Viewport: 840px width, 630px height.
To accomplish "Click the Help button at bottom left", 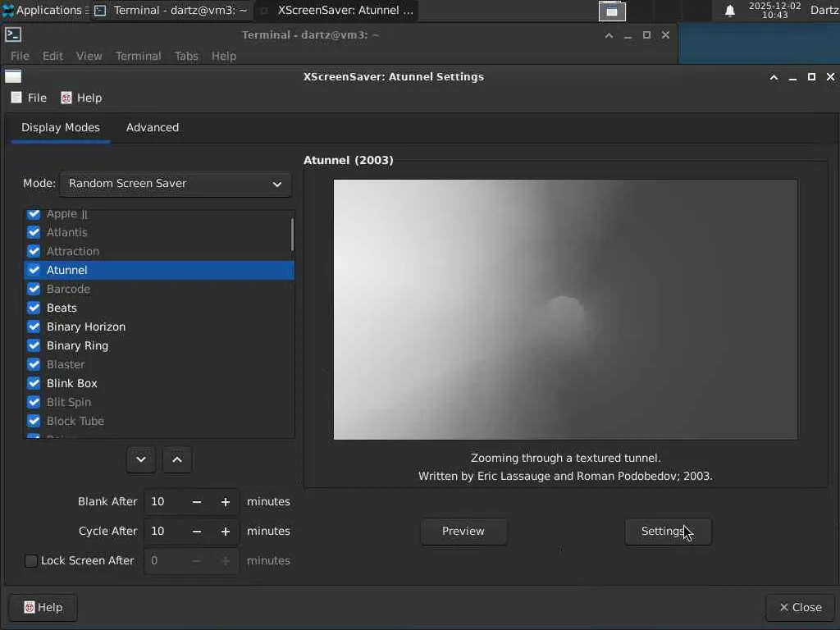I will point(43,608).
